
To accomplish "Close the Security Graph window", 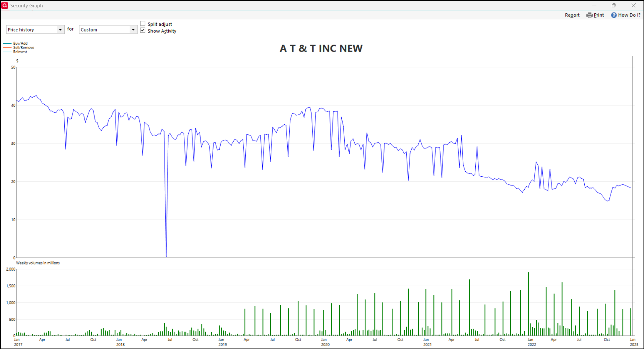I will pyautogui.click(x=633, y=5).
